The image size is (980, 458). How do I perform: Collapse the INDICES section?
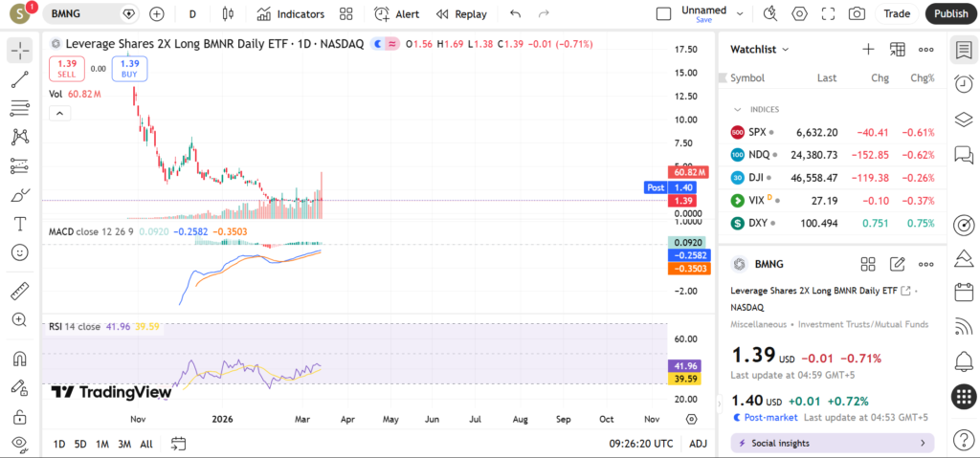click(738, 109)
